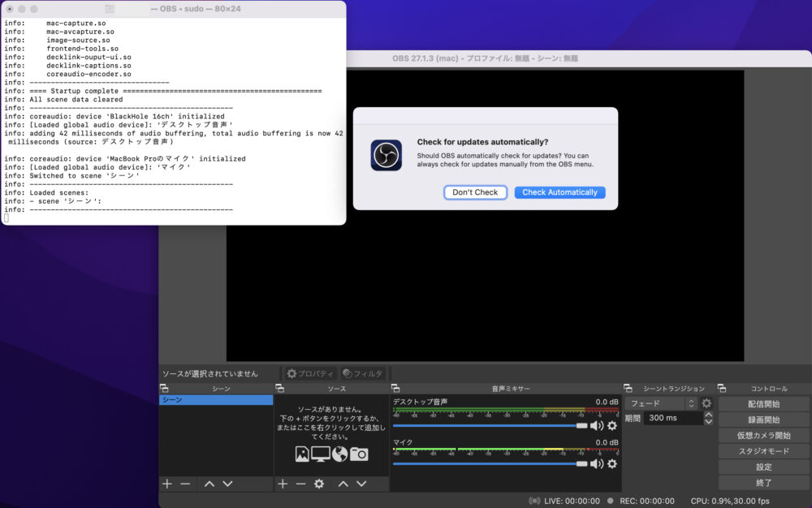
Task: Mute the マイク speaker icon
Action: pyautogui.click(x=597, y=464)
